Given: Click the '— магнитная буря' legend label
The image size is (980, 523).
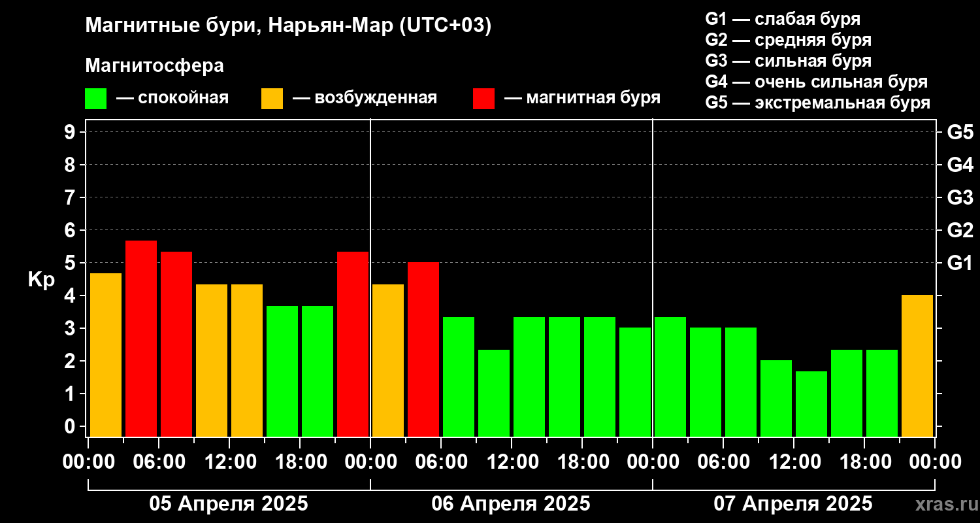Looking at the screenshot, I should click(x=582, y=98).
